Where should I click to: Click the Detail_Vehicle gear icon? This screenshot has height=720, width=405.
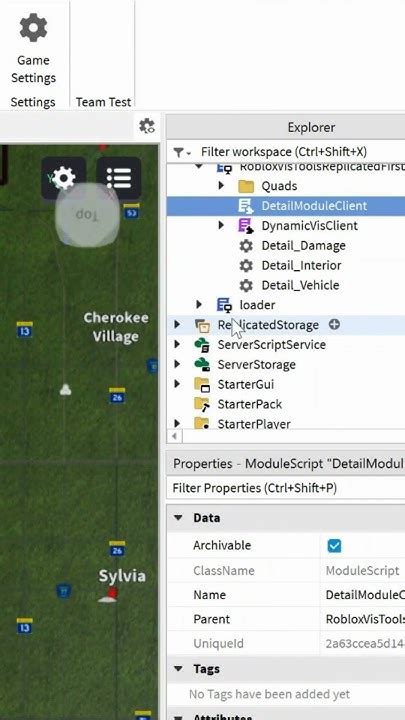click(x=246, y=285)
